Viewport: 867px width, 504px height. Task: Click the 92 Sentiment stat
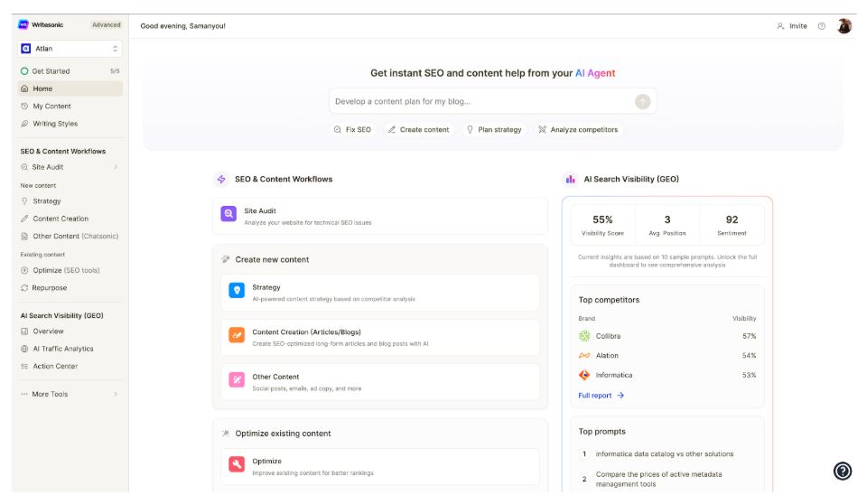[x=732, y=225]
